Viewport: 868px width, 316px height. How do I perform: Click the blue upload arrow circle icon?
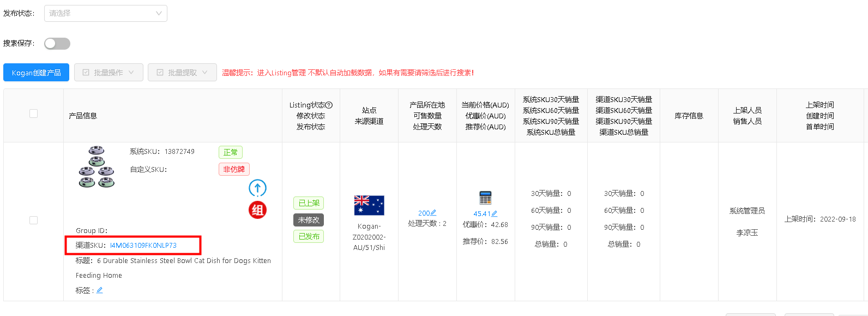[257, 188]
